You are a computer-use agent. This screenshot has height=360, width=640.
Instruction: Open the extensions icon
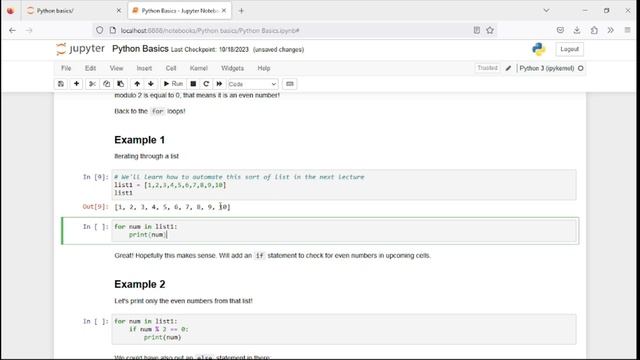pos(594,30)
